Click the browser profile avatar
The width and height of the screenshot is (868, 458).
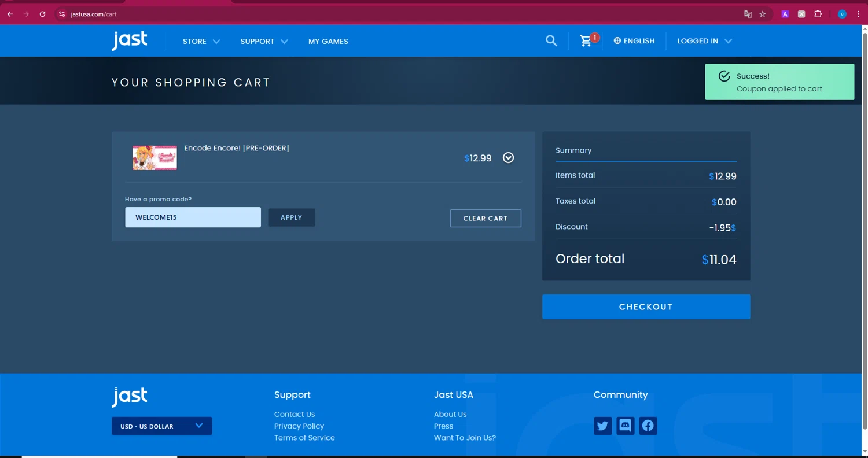point(842,14)
